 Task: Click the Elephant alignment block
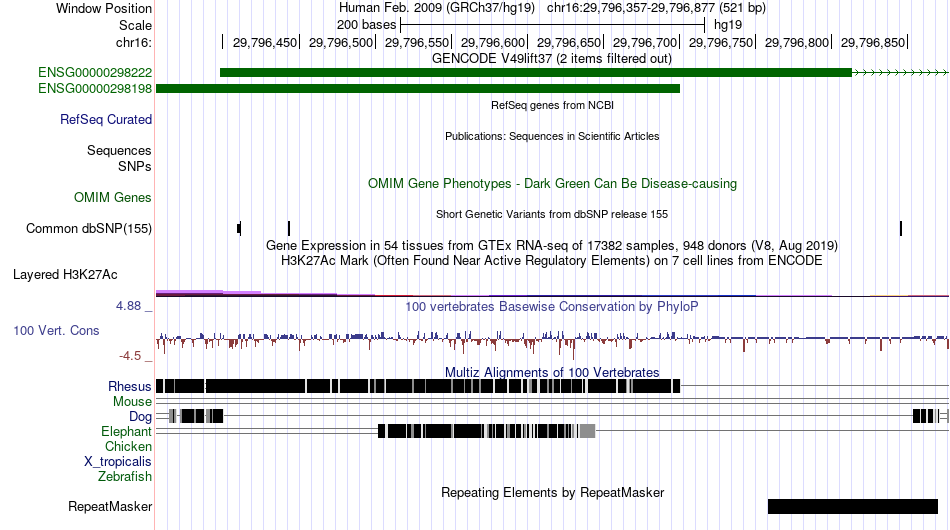point(487,431)
